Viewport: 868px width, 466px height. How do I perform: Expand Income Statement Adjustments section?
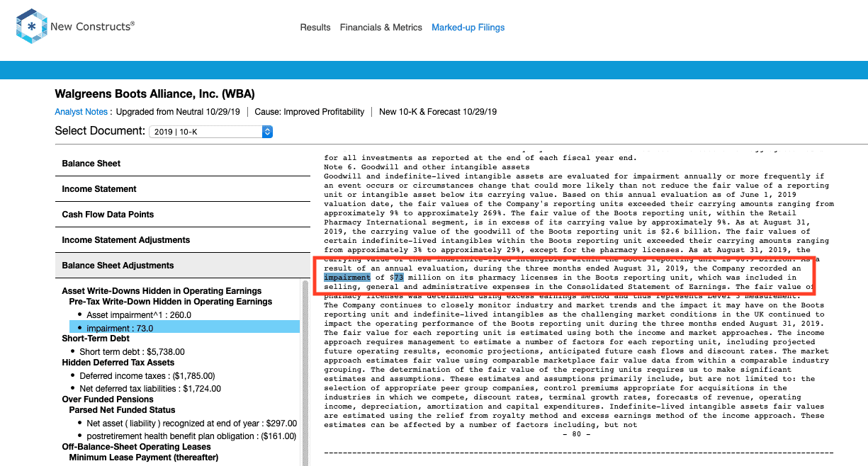184,240
